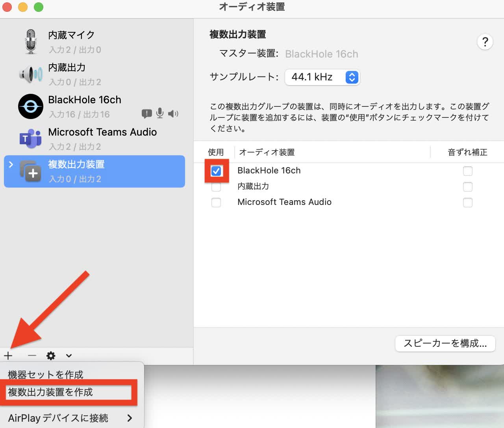Choose 機器セットを作成 from the menu
This screenshot has height=428, width=504.
click(x=46, y=374)
